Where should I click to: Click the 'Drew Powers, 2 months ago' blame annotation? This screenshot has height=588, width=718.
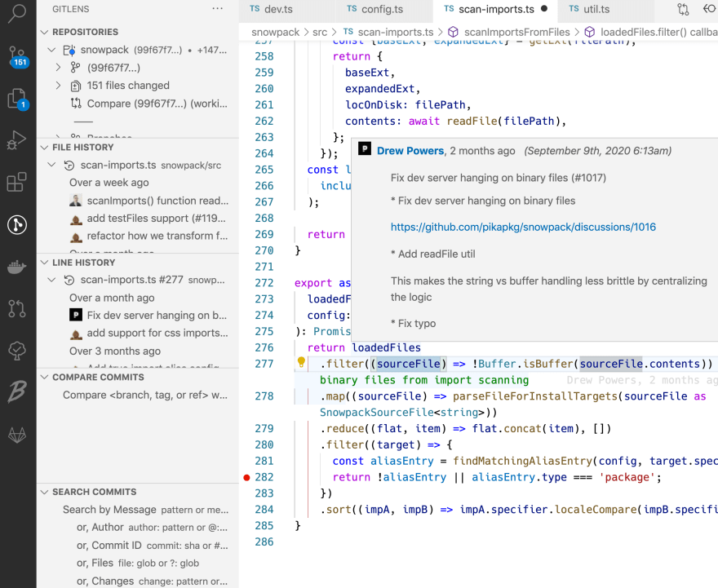[x=642, y=380]
